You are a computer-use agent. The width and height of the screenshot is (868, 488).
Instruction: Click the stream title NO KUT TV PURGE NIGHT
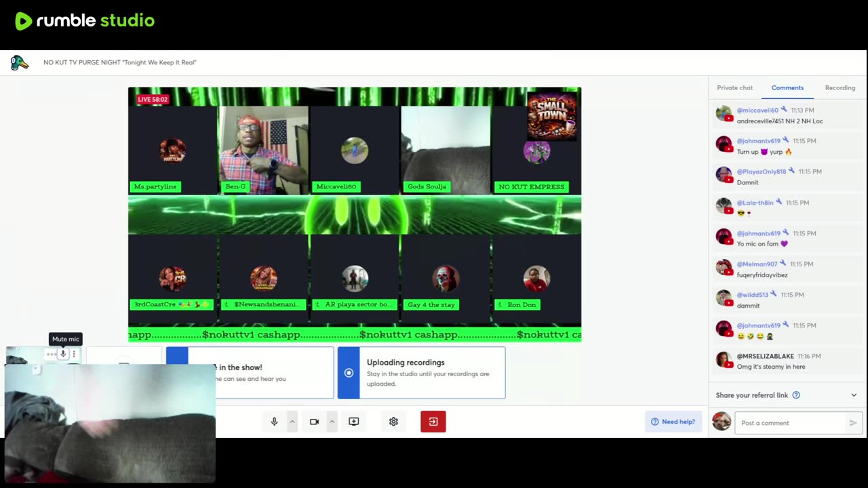[x=120, y=63]
